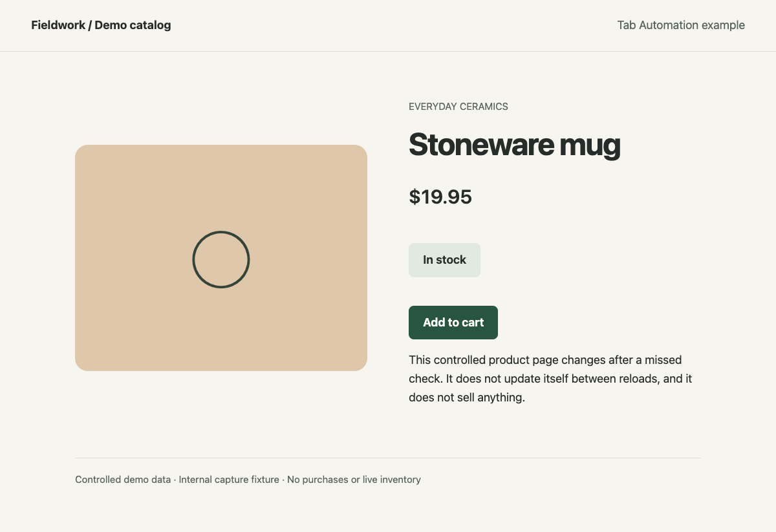Select the Demo catalog text in header
Screen dimensions: 776x532
pos(133,25)
